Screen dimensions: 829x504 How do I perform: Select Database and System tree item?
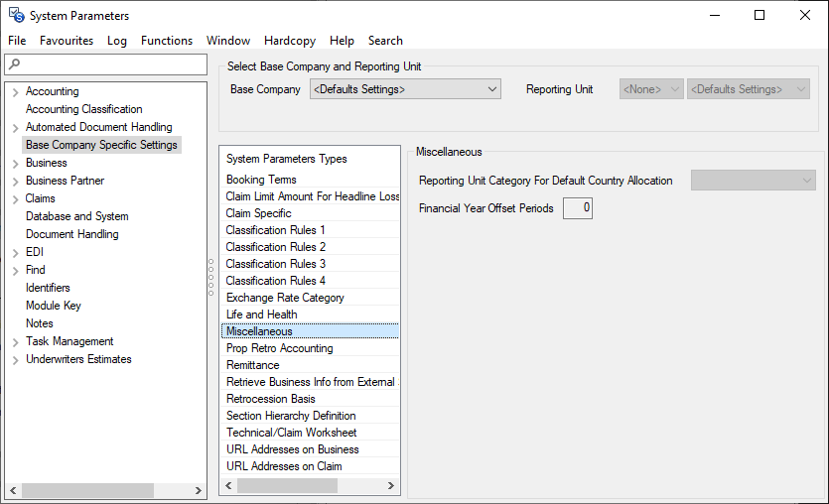pos(76,216)
